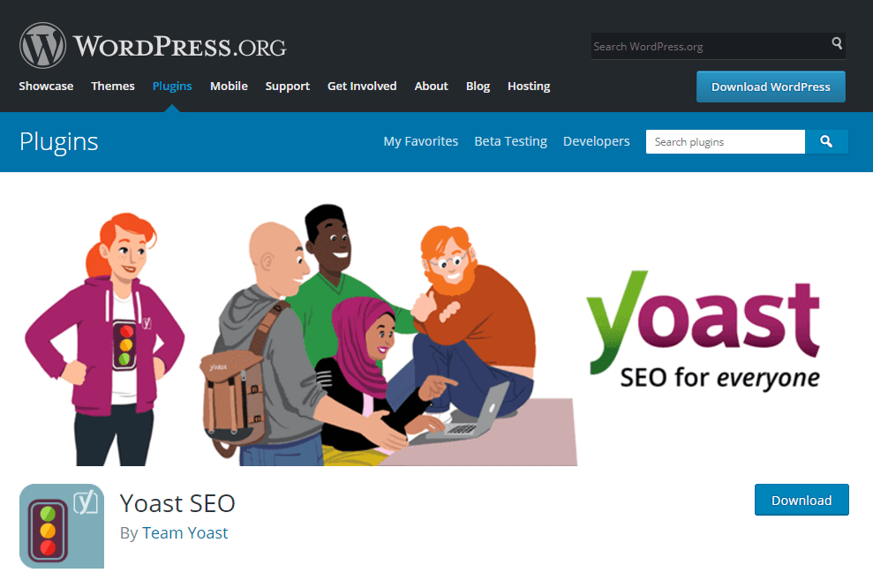
Task: Select the Plugins navigation item
Action: point(172,87)
